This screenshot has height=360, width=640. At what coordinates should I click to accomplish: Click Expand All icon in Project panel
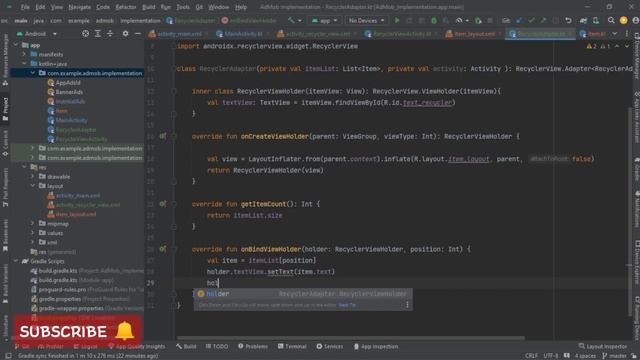(98, 34)
